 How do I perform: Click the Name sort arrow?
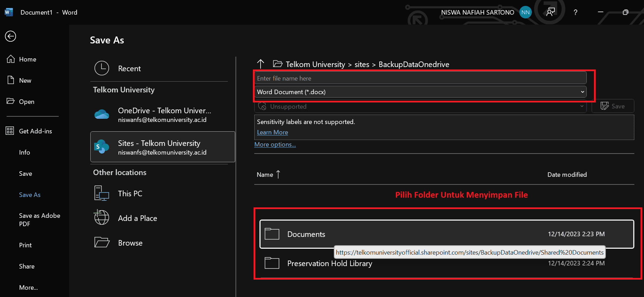click(x=278, y=174)
